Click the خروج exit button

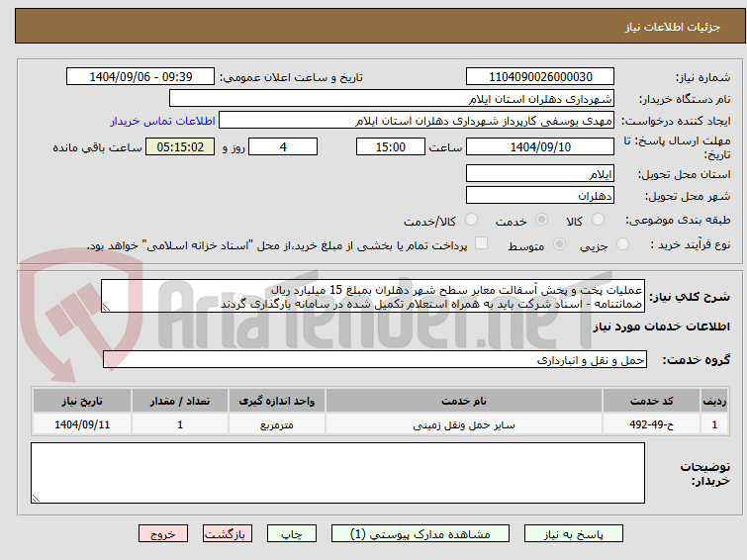[163, 534]
